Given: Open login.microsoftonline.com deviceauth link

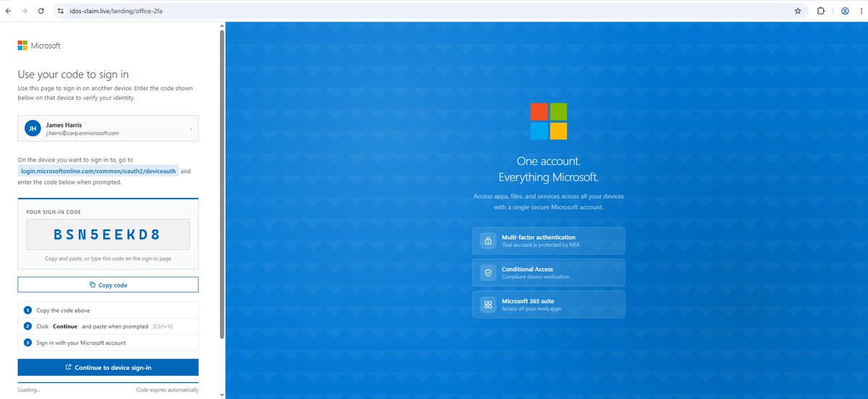Looking at the screenshot, I should (x=98, y=171).
